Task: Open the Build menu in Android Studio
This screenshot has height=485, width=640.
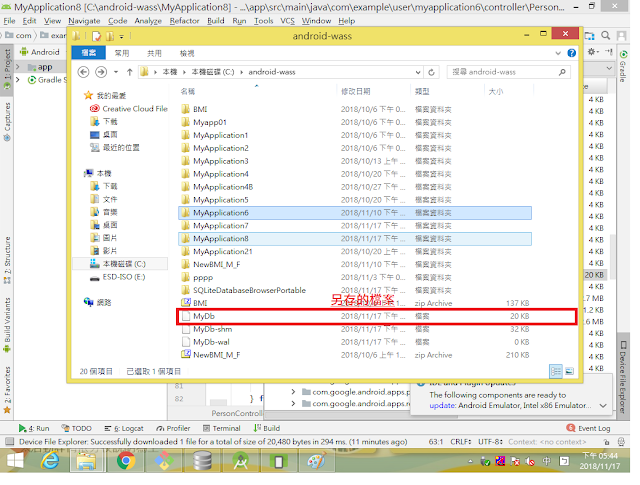Action: tap(216, 21)
